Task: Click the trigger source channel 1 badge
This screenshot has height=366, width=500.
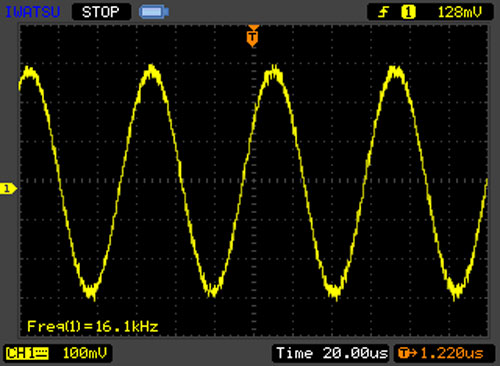Action: 408,12
